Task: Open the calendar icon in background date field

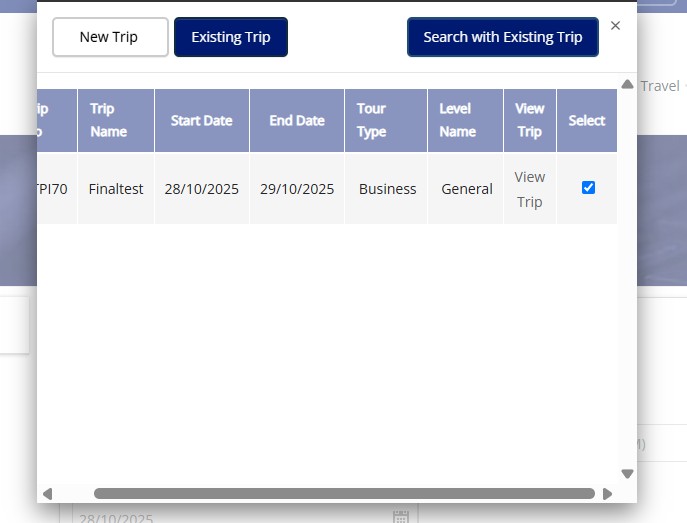Action: click(401, 517)
